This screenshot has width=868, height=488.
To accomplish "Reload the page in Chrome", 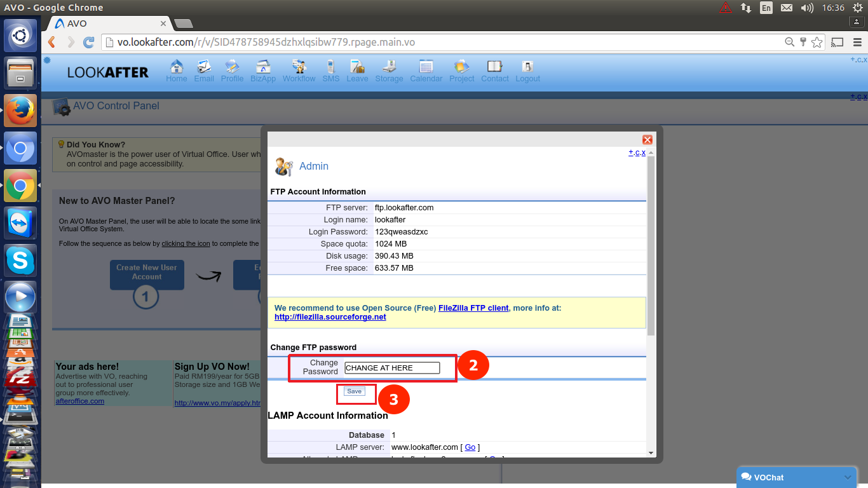I will point(89,43).
